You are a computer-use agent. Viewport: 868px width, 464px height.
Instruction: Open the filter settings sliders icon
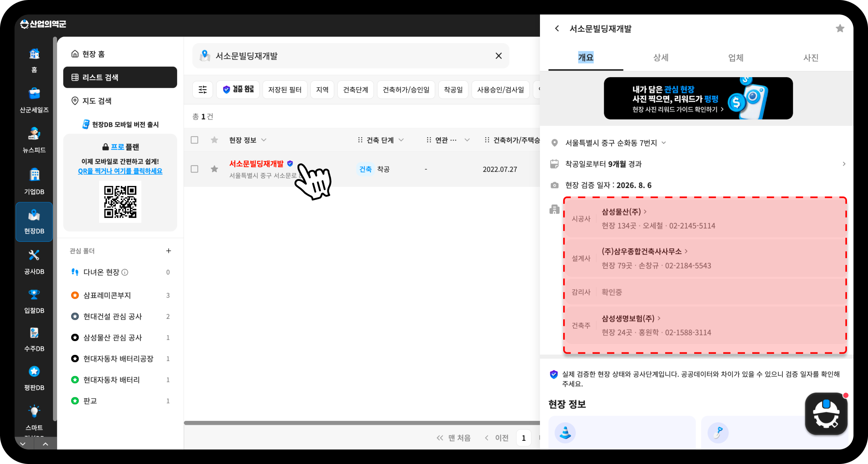coord(202,90)
